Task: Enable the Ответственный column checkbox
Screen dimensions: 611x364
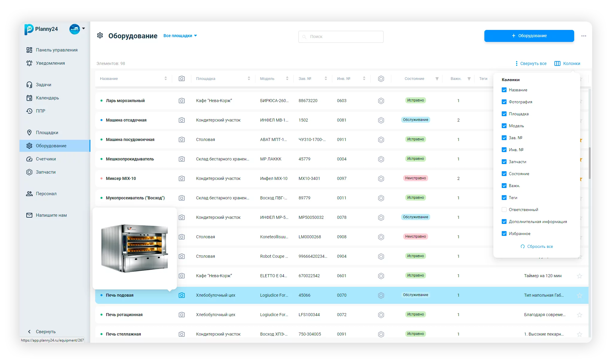Action: pyautogui.click(x=504, y=210)
